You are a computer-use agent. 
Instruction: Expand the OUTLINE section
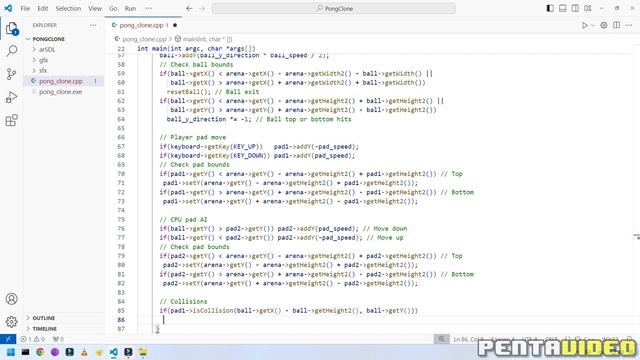pos(44,318)
